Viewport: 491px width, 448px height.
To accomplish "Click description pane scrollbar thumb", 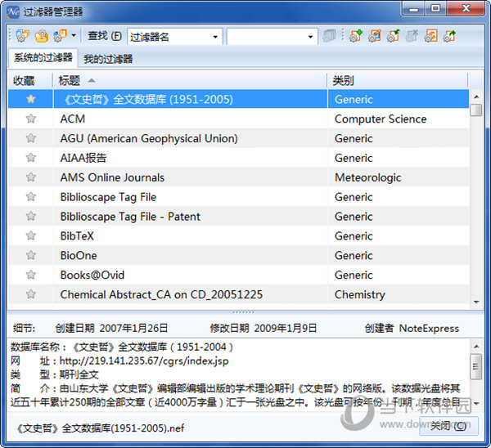I will pyautogui.click(x=476, y=367).
